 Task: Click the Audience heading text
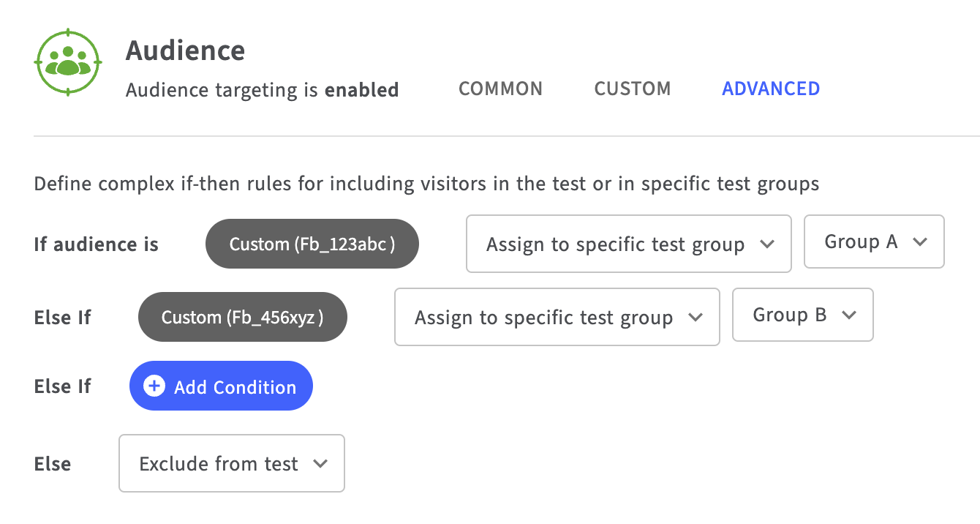(185, 51)
